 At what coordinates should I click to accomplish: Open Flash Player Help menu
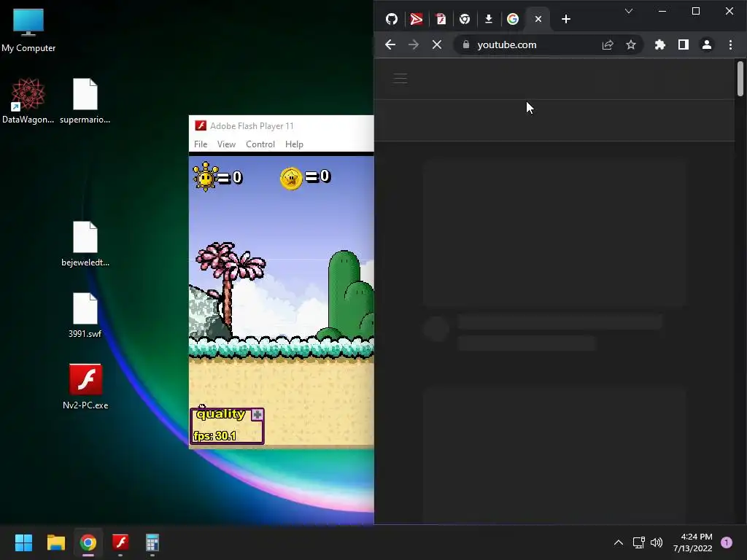(x=294, y=144)
